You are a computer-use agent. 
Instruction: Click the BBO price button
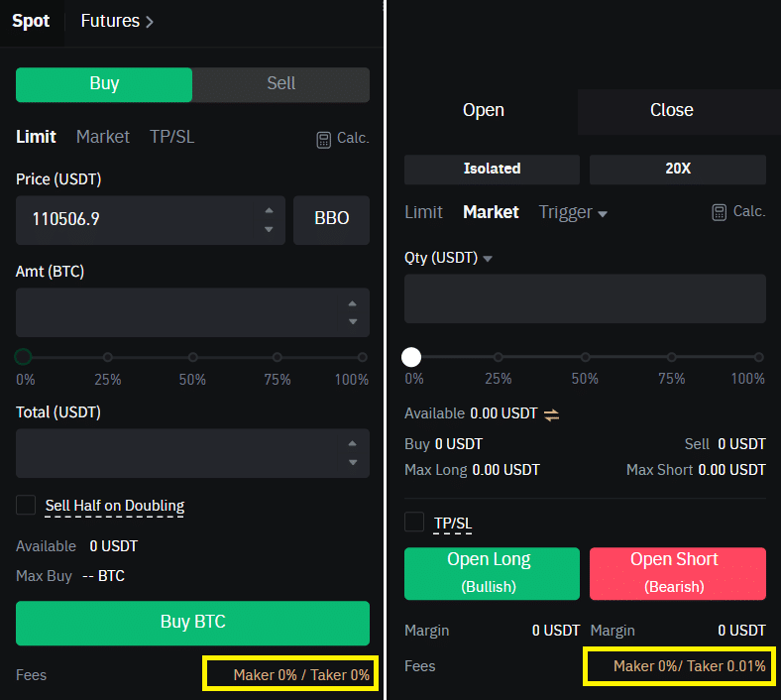(332, 220)
